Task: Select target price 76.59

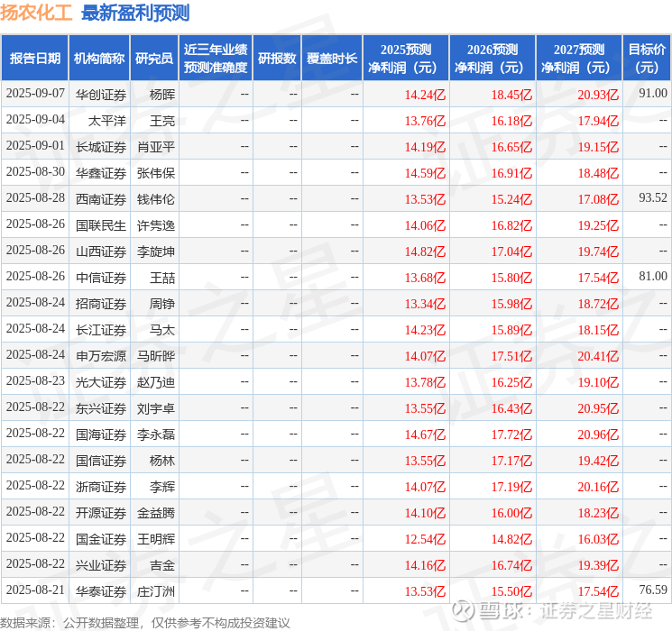Action: click(x=653, y=590)
